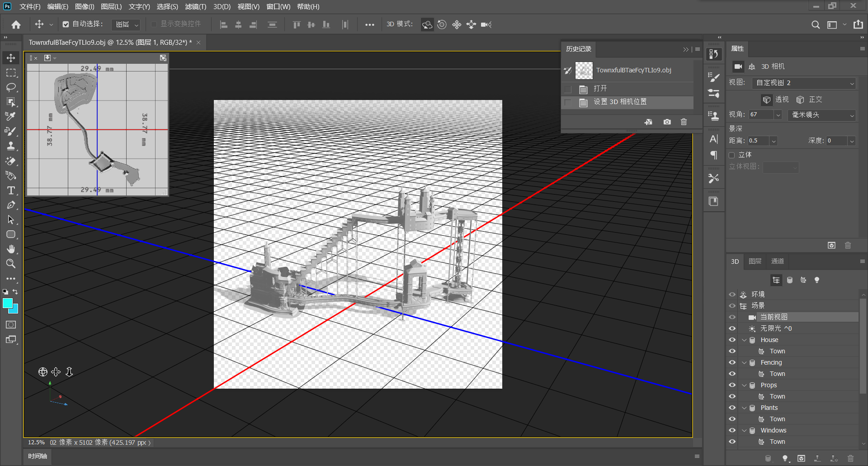
Task: Hide the House group visibility eye
Action: [x=732, y=340]
